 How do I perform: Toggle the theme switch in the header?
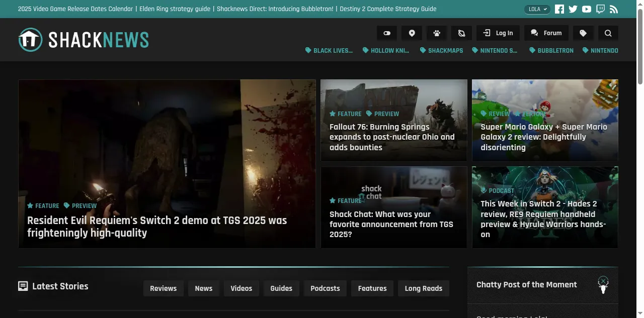coord(387,33)
